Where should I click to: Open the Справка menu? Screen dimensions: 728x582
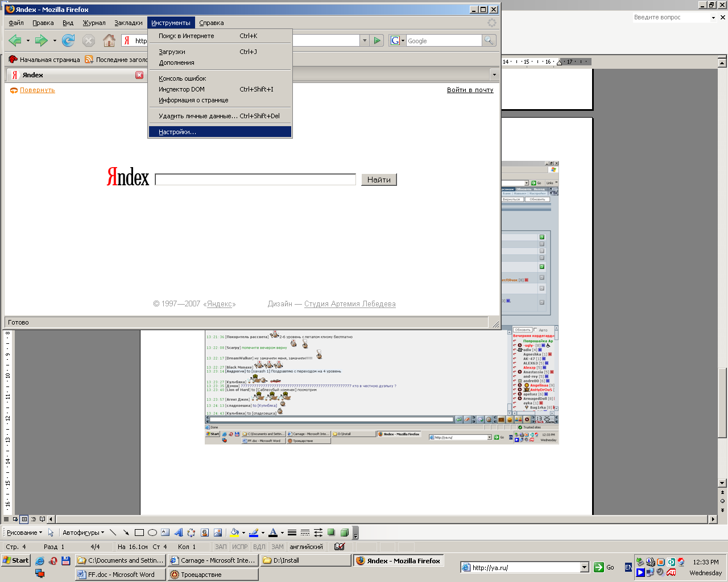coord(212,23)
